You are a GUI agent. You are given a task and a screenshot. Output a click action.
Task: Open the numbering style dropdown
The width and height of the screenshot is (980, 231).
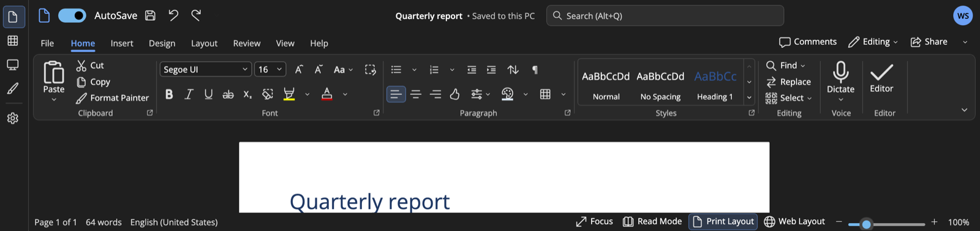pos(452,70)
